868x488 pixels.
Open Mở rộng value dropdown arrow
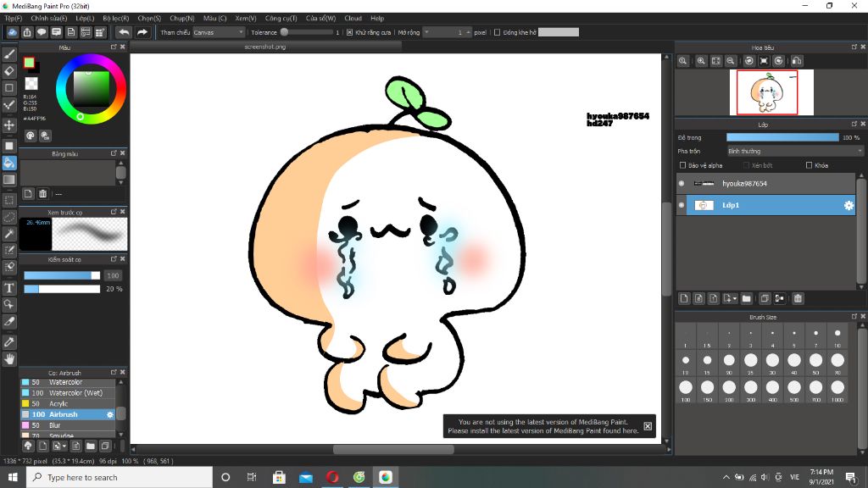coord(426,33)
